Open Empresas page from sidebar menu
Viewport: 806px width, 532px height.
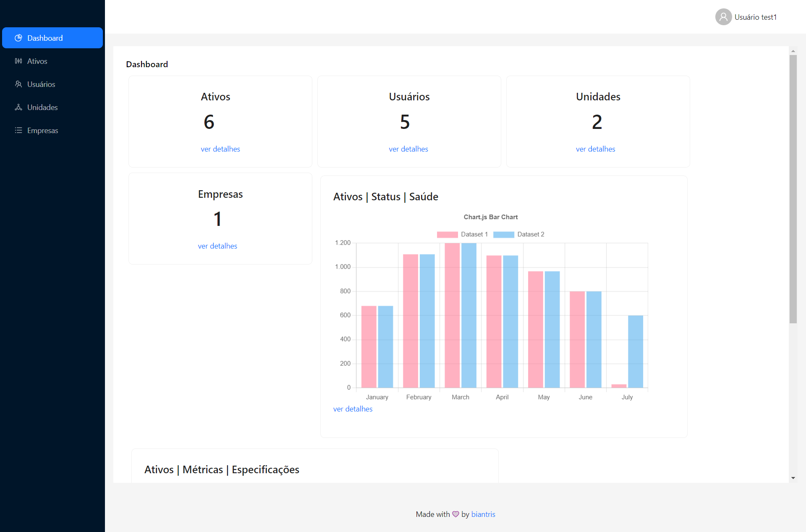click(42, 131)
